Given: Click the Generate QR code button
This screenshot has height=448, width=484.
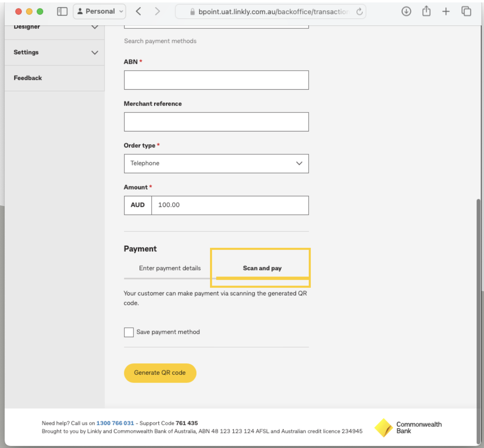Looking at the screenshot, I should coord(160,373).
